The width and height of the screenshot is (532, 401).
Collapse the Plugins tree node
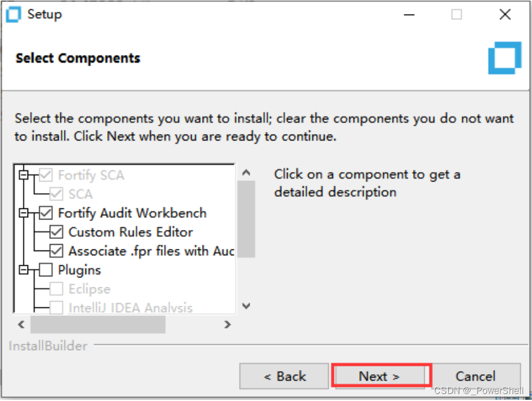pyautogui.click(x=24, y=270)
